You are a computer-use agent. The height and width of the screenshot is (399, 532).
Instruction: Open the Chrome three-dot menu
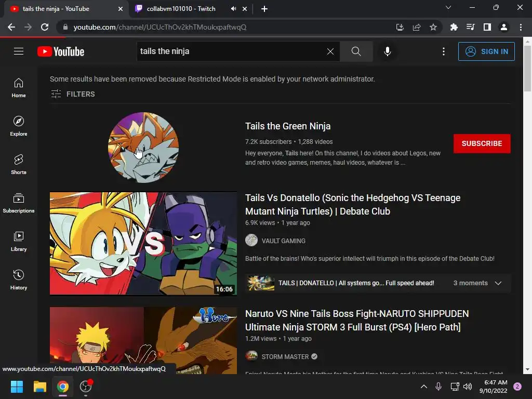[521, 27]
